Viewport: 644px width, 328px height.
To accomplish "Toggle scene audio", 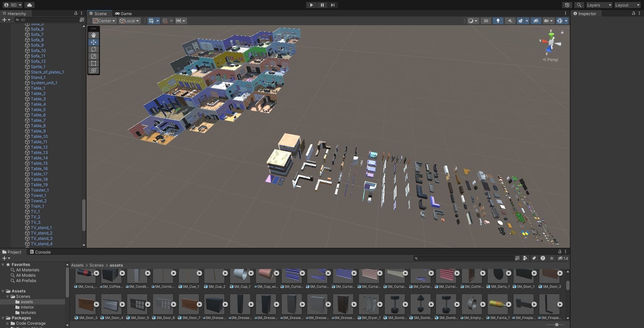I will pyautogui.click(x=510, y=21).
